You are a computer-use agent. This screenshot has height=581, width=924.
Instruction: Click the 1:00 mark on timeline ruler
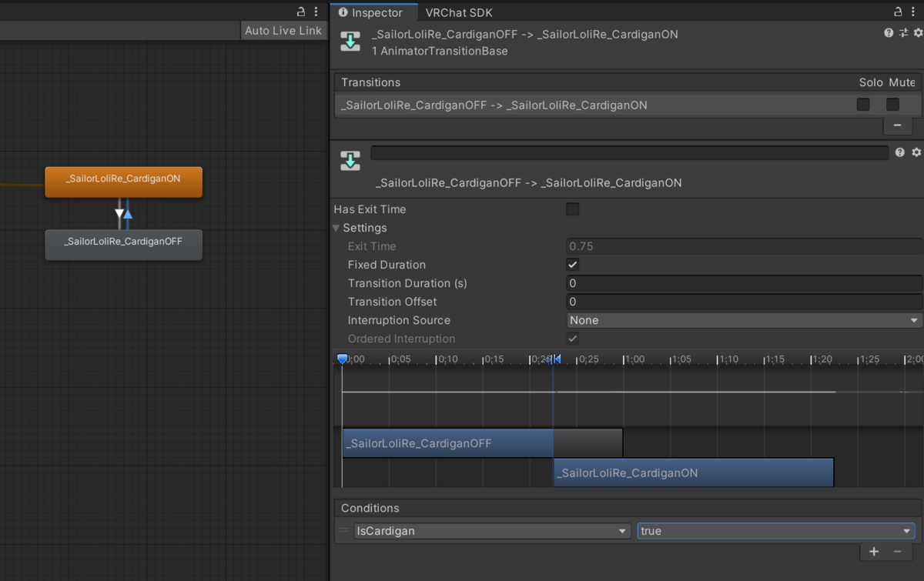click(634, 359)
